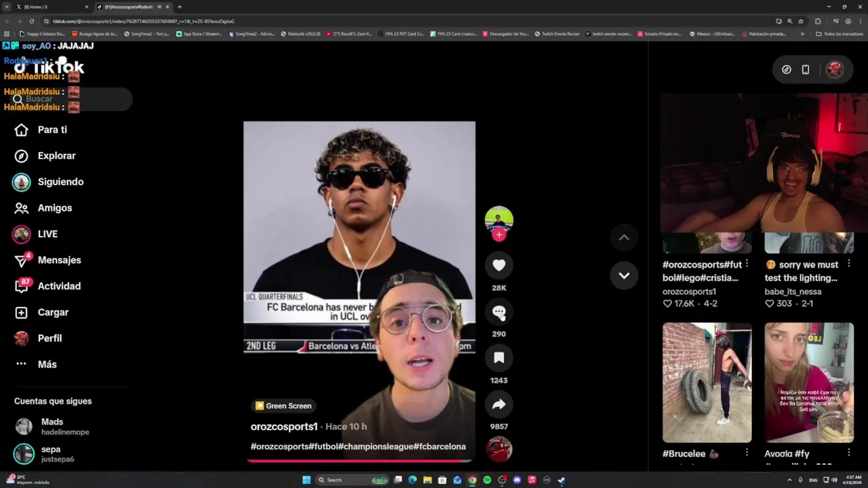Open the Windows Start menu

point(307,480)
